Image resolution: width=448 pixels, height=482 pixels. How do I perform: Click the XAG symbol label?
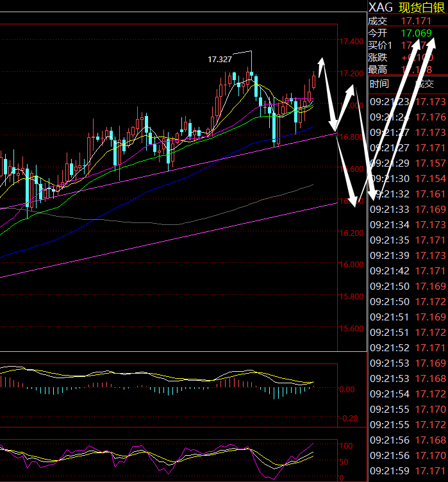click(381, 7)
